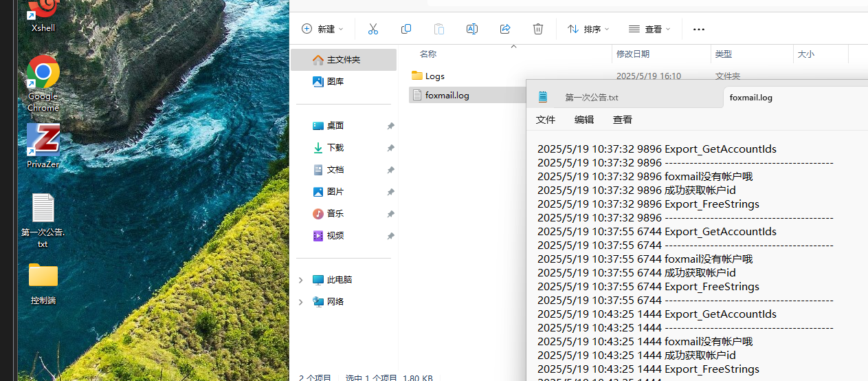Switch to the foxmail.log Notepad tab
This screenshot has height=381, width=868.
pos(750,98)
